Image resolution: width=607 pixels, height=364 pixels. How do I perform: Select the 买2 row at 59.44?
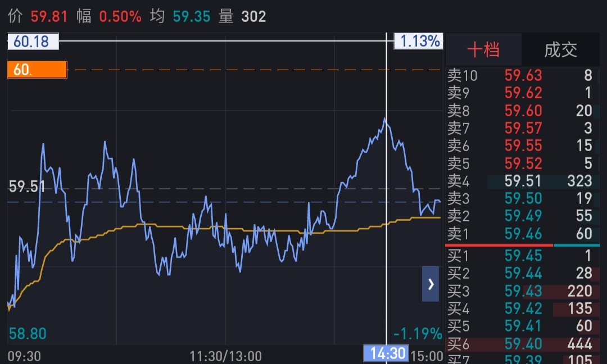tap(522, 273)
